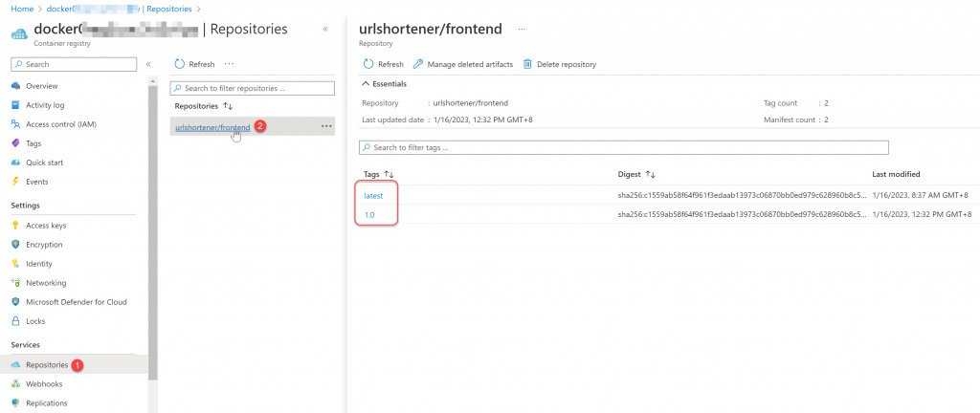Click the Access keys key icon

click(15, 226)
